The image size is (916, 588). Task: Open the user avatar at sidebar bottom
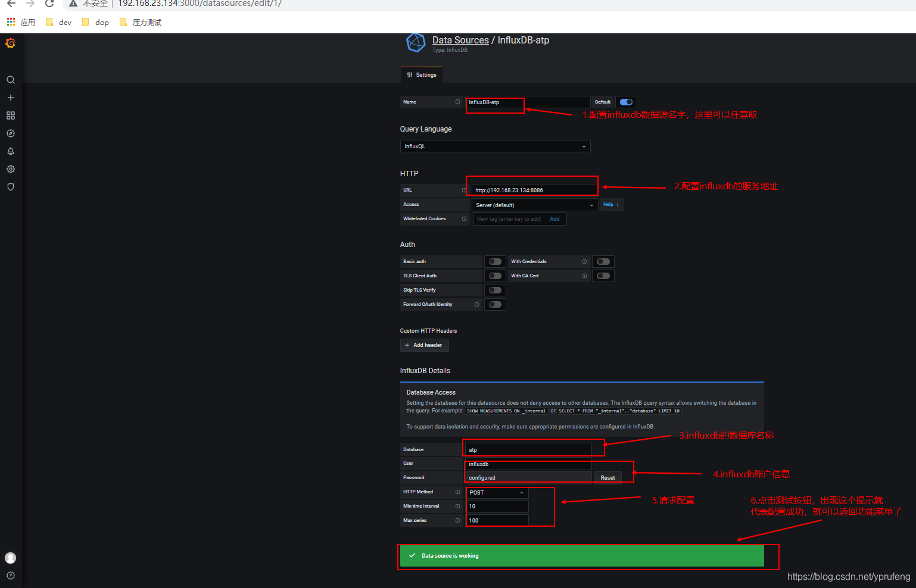[11, 558]
